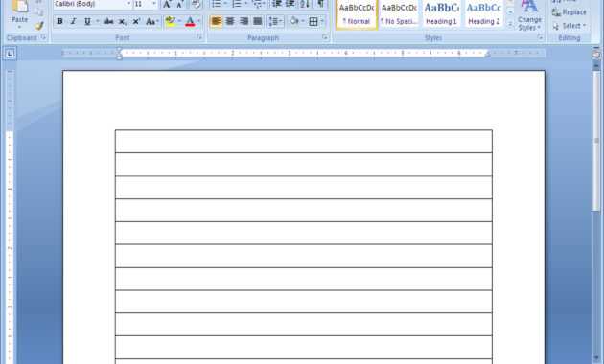Screen dimensions: 604x364
Task: Click the Format Painter brush icon
Action: (x=39, y=26)
